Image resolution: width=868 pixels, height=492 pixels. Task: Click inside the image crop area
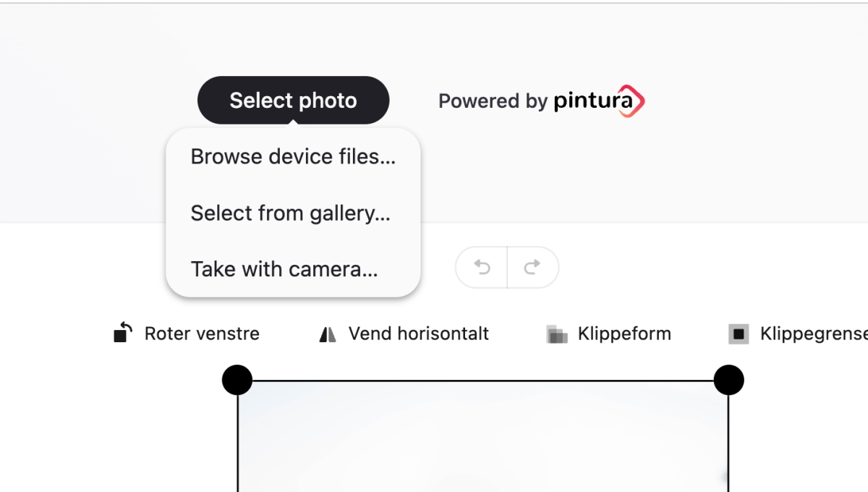click(x=482, y=441)
